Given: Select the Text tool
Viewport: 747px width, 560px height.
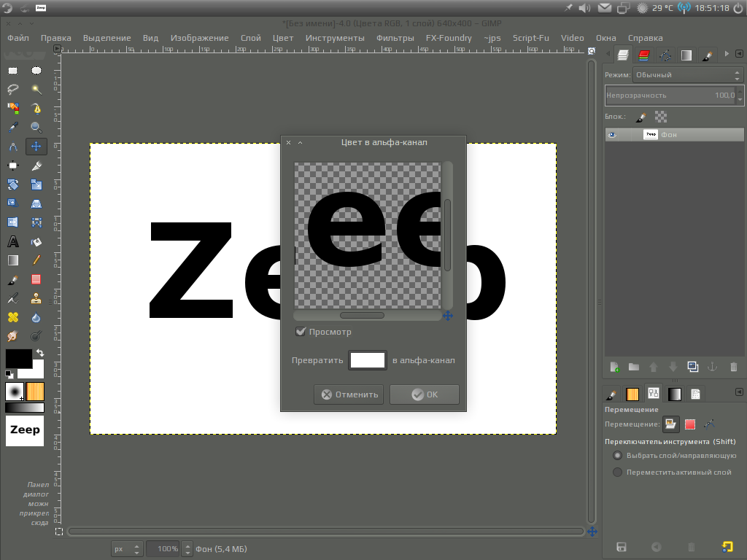Looking at the screenshot, I should pos(13,241).
